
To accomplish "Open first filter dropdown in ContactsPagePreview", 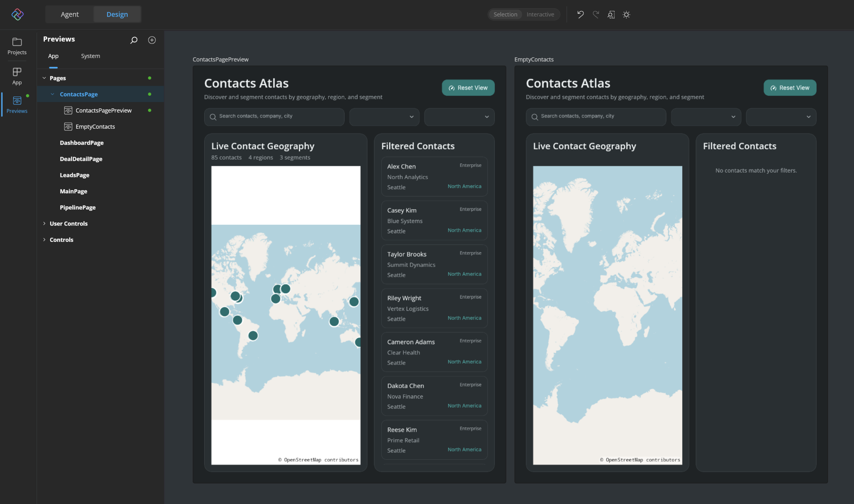I will [384, 117].
